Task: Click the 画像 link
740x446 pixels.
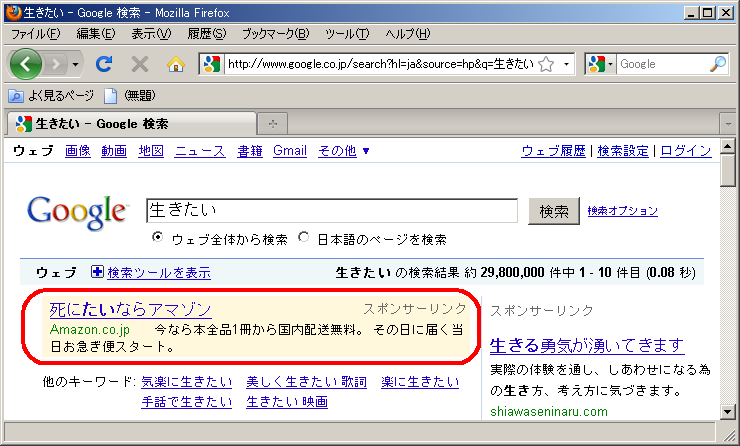Action: 78,151
